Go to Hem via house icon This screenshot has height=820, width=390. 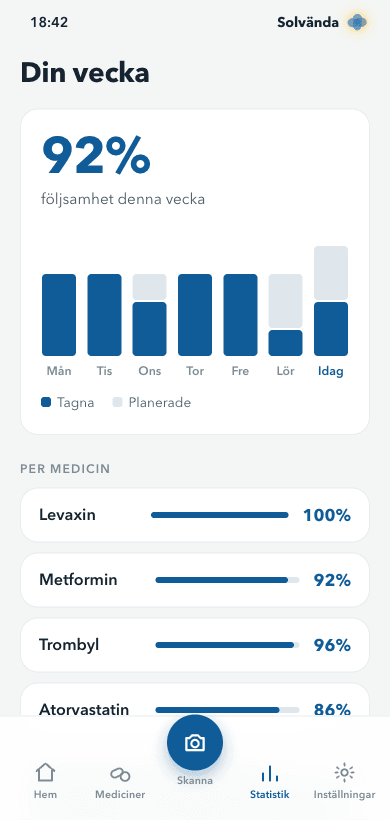tap(45, 772)
